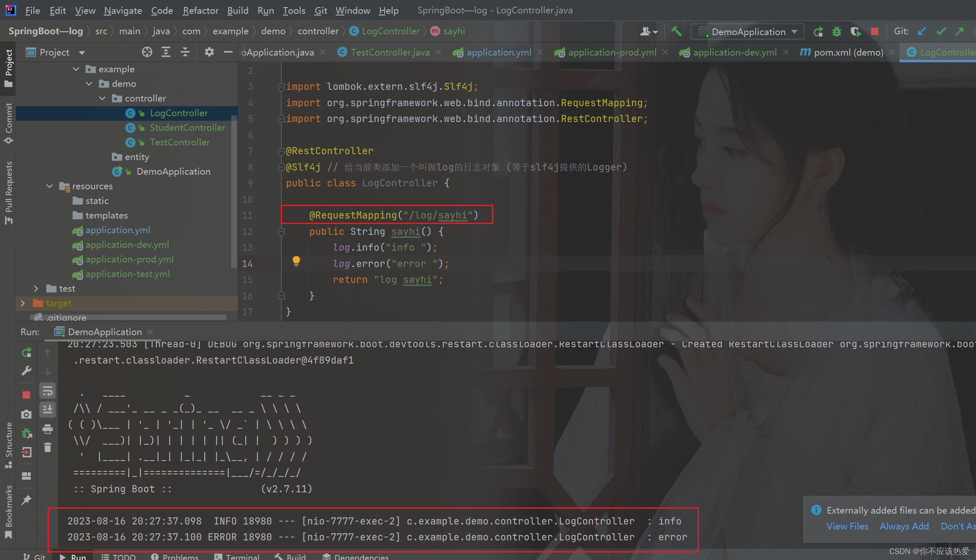976x560 pixels.
Task: Open the DemoApplication run configuration dropdown
Action: (748, 31)
